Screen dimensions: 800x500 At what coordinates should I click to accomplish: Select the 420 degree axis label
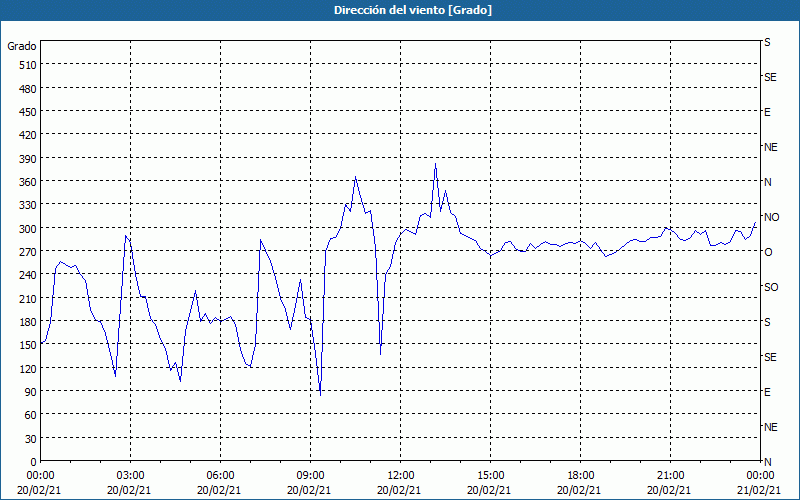pos(29,135)
